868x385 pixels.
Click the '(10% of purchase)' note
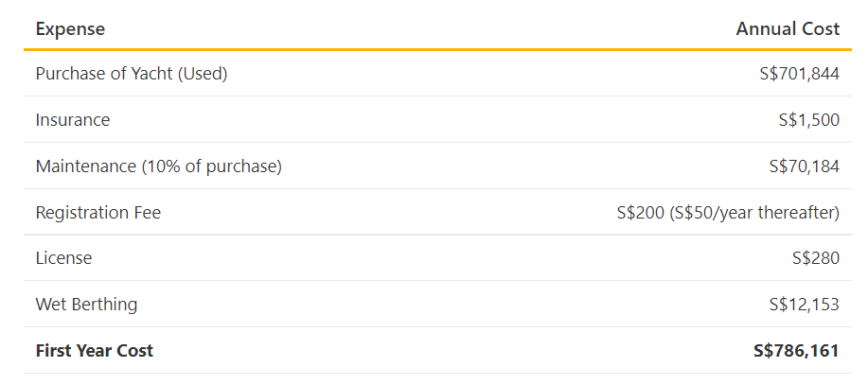pyautogui.click(x=212, y=166)
